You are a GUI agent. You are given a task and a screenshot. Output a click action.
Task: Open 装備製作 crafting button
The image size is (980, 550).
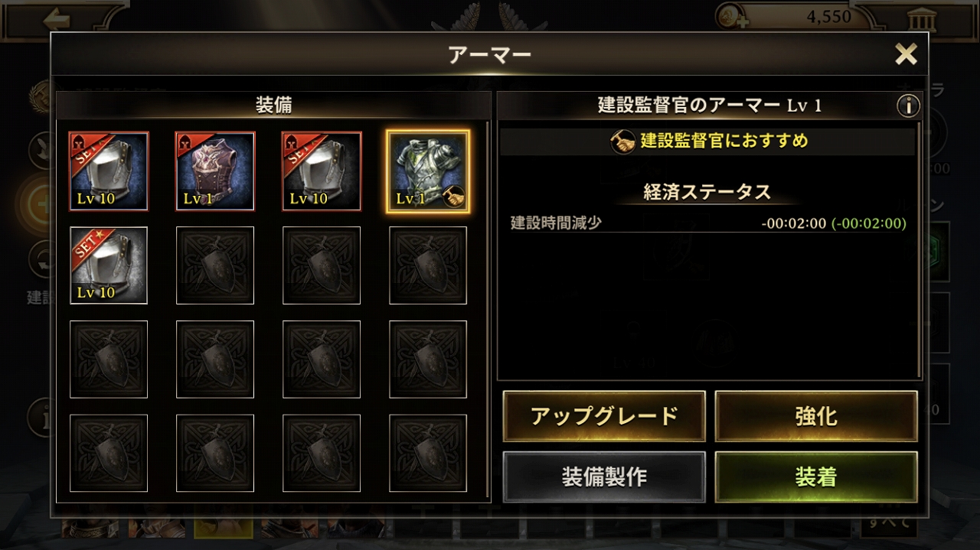tap(604, 477)
